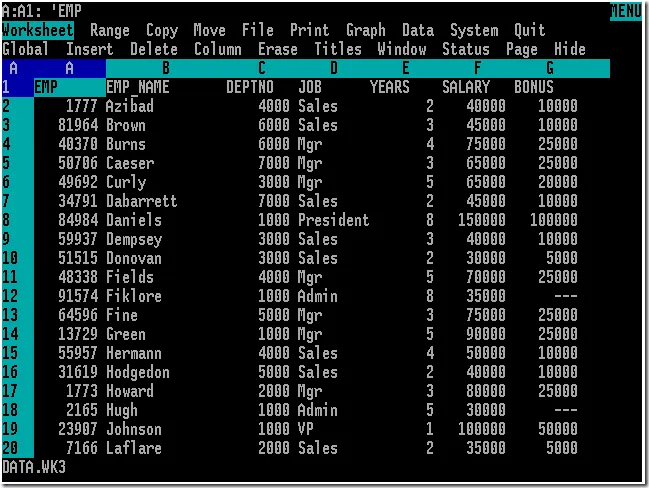This screenshot has width=649, height=488.
Task: Select the Graph menu item
Action: click(x=365, y=31)
